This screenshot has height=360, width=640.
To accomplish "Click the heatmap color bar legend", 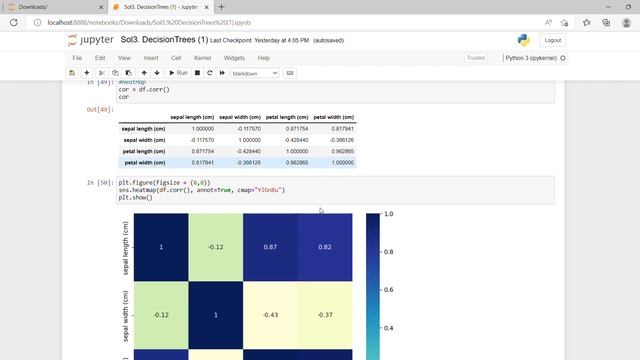I will pos(373,287).
